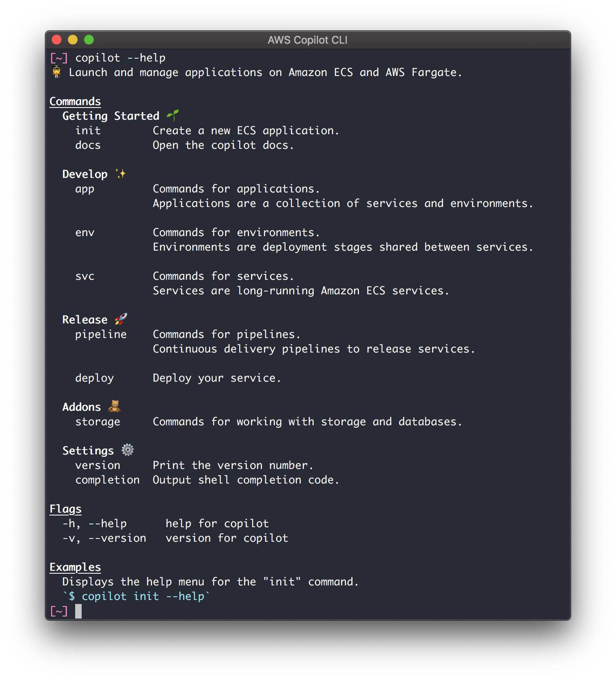
Task: Click the 'svc' command name
Action: point(85,276)
